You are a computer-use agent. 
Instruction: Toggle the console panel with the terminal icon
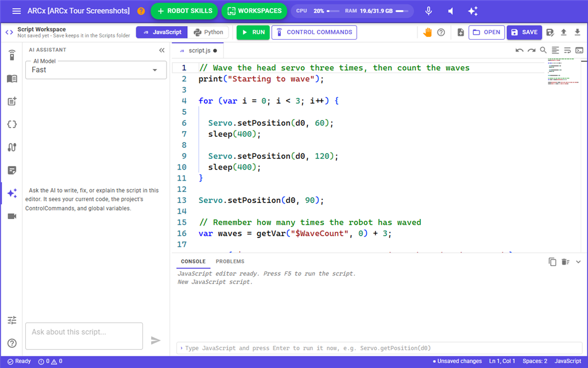pos(579,51)
